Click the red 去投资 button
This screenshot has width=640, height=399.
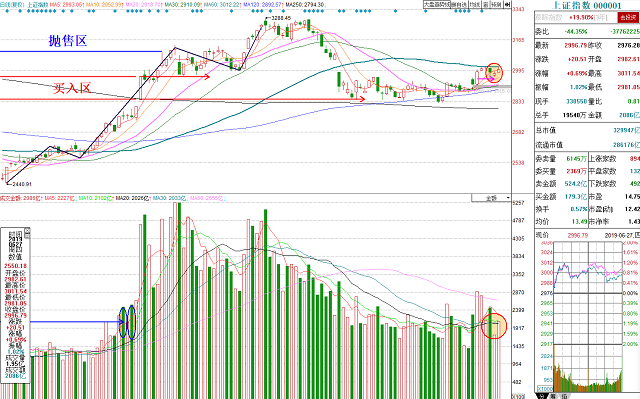(628, 17)
